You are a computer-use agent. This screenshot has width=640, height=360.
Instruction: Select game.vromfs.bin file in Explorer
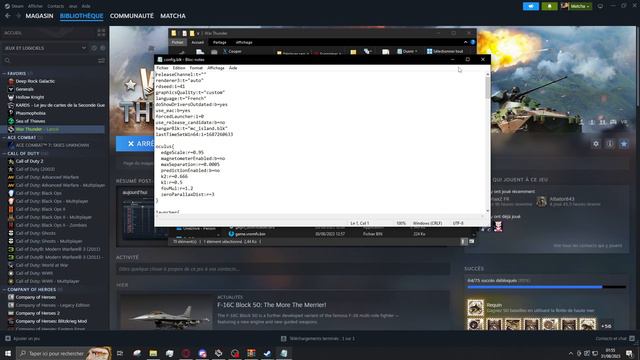click(250, 234)
